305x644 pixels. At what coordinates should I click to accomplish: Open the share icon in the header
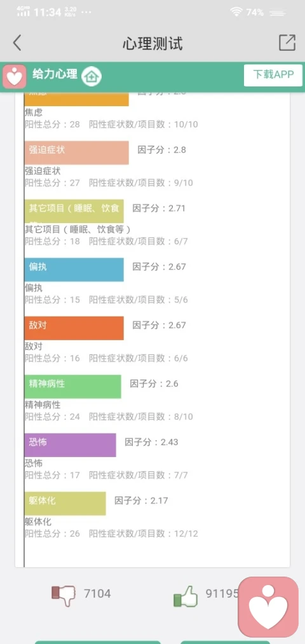click(287, 43)
